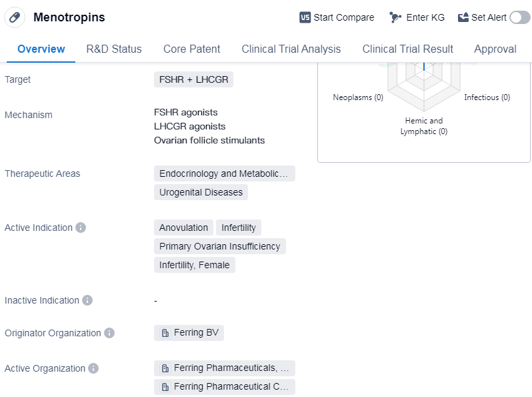Click the Enter KG graph icon
This screenshot has height=397, width=532.
pos(395,17)
